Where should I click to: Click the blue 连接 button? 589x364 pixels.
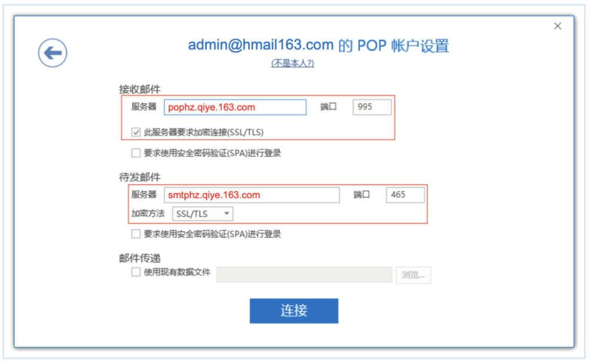294,310
